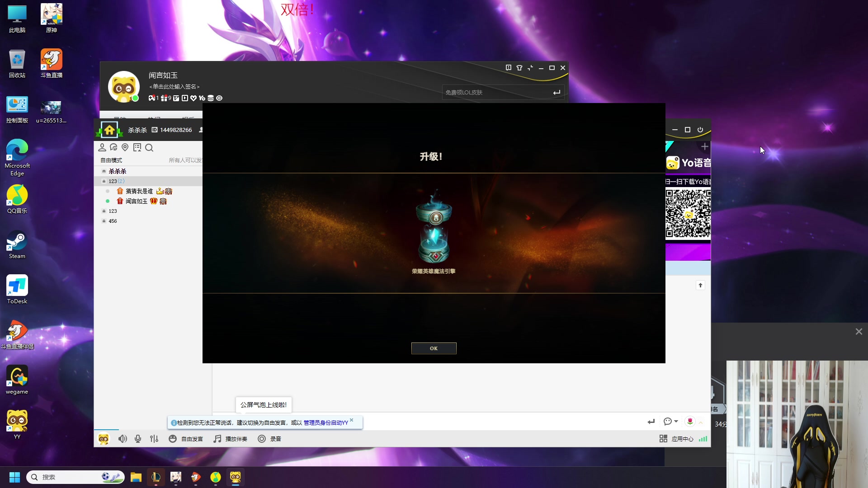Viewport: 868px width, 488px height.
Task: Click the raccoon avatar in bottom channel bar
Action: (104, 439)
